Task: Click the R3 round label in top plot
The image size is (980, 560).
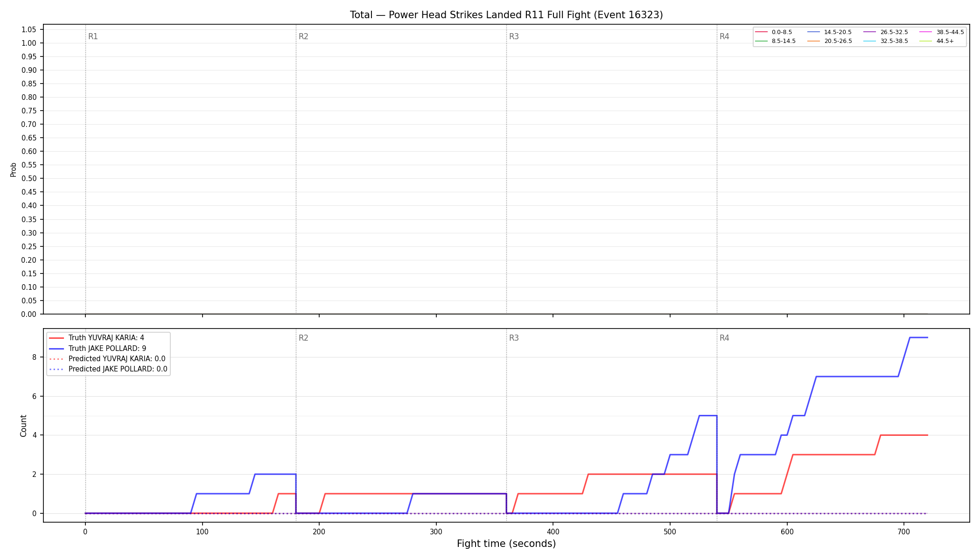Action: pyautogui.click(x=514, y=36)
